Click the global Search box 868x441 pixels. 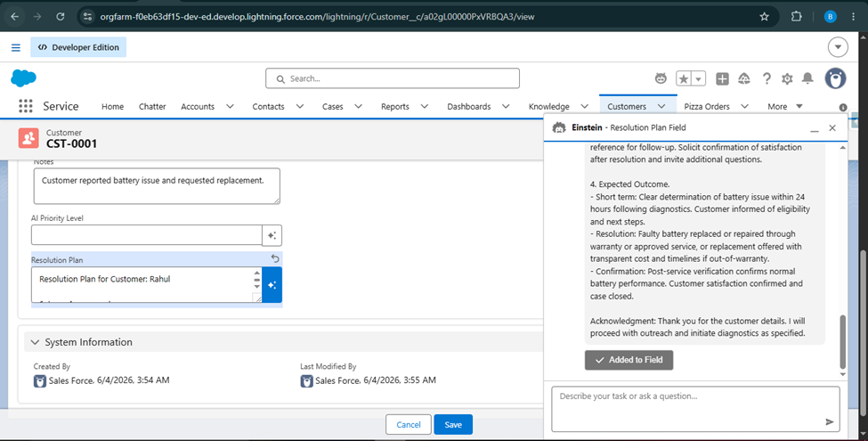[393, 78]
